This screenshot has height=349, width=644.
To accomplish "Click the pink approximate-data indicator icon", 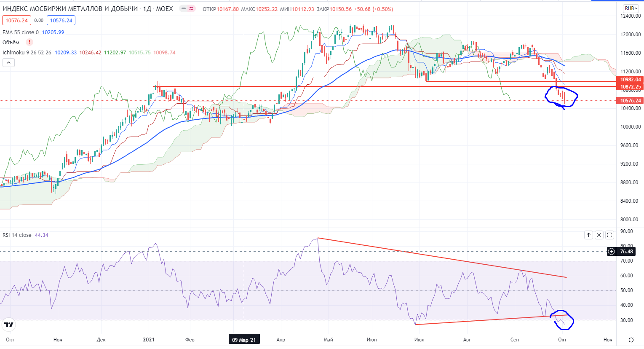I will [x=191, y=9].
